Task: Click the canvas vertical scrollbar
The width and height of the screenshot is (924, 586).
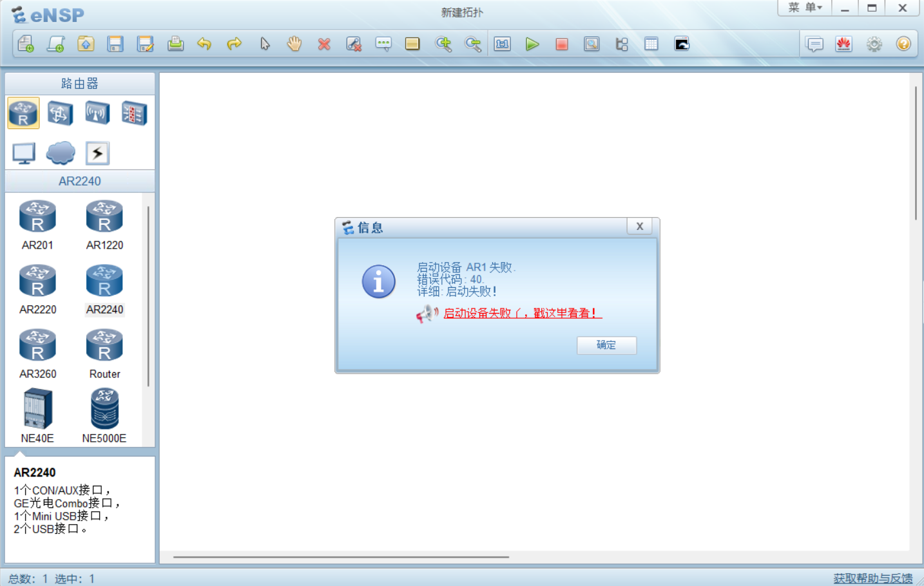Action: click(916, 153)
